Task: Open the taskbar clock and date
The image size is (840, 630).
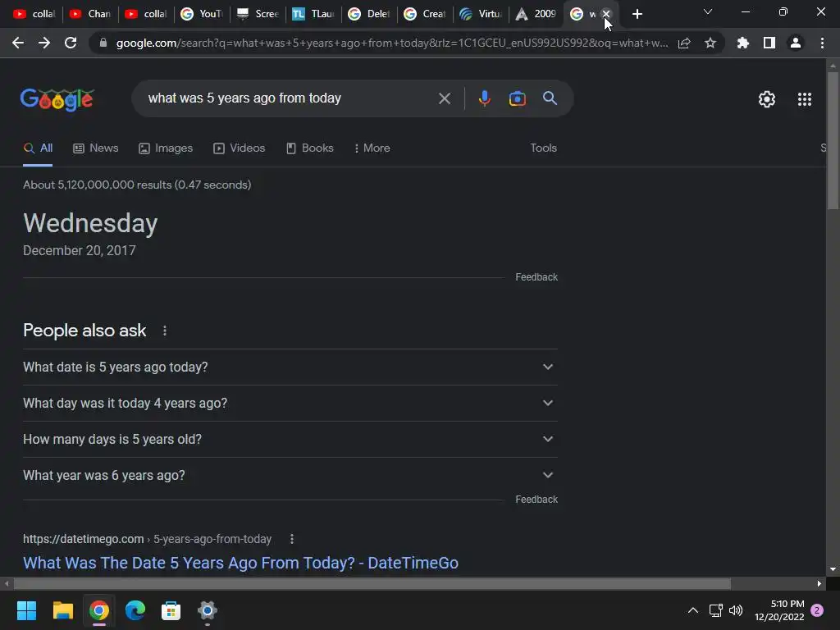Action: 779,610
